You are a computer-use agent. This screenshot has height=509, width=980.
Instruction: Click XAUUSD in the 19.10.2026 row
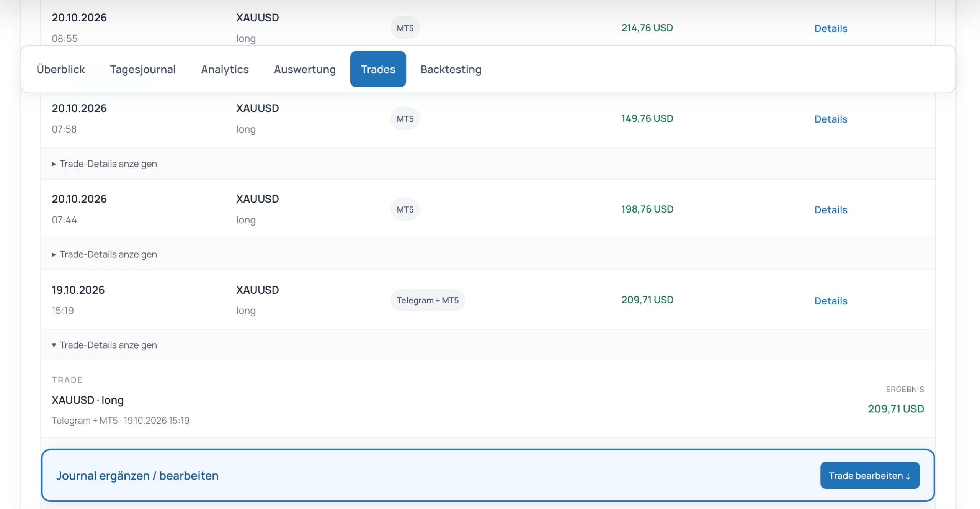pos(257,290)
